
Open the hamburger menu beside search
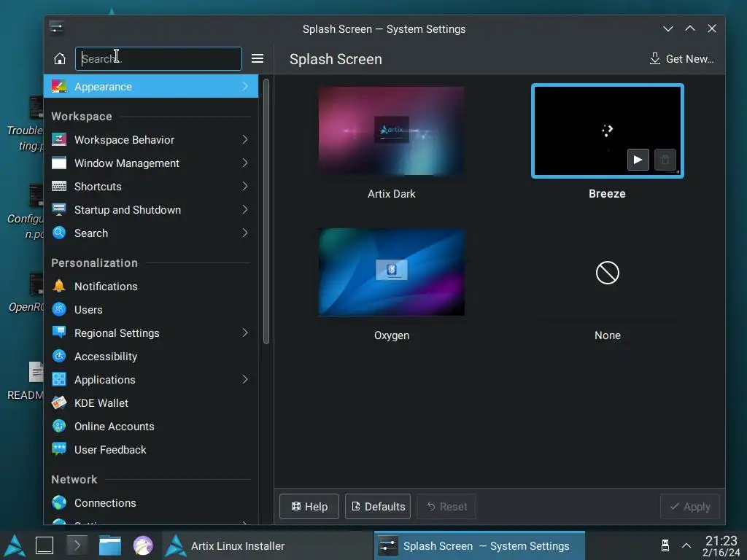tap(258, 58)
